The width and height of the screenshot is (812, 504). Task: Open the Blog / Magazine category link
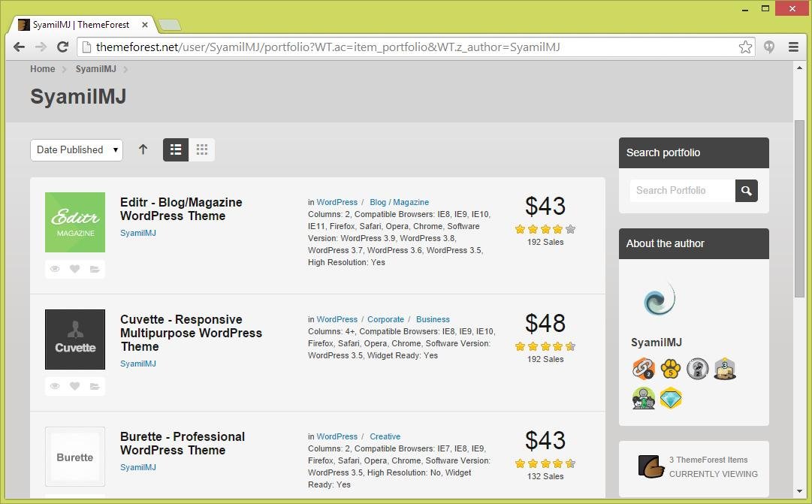(400, 202)
